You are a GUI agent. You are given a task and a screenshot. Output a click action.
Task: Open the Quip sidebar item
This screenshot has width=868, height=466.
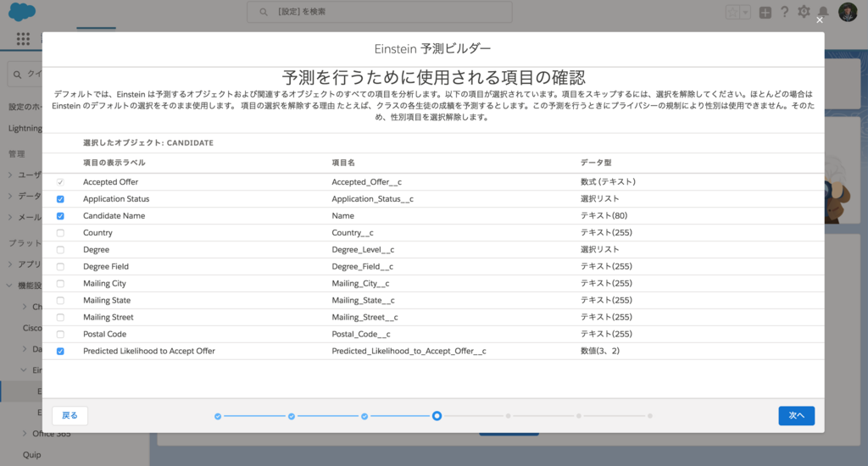pyautogui.click(x=31, y=454)
